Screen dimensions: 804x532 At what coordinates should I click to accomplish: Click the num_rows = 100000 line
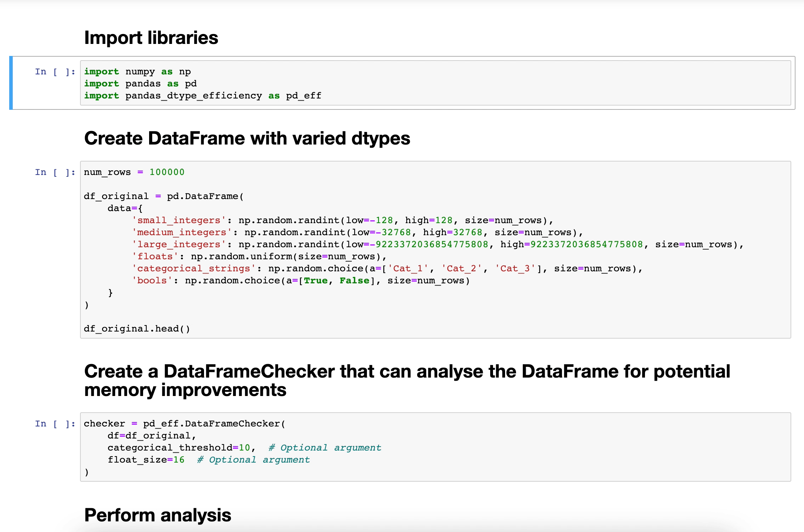[x=134, y=172]
